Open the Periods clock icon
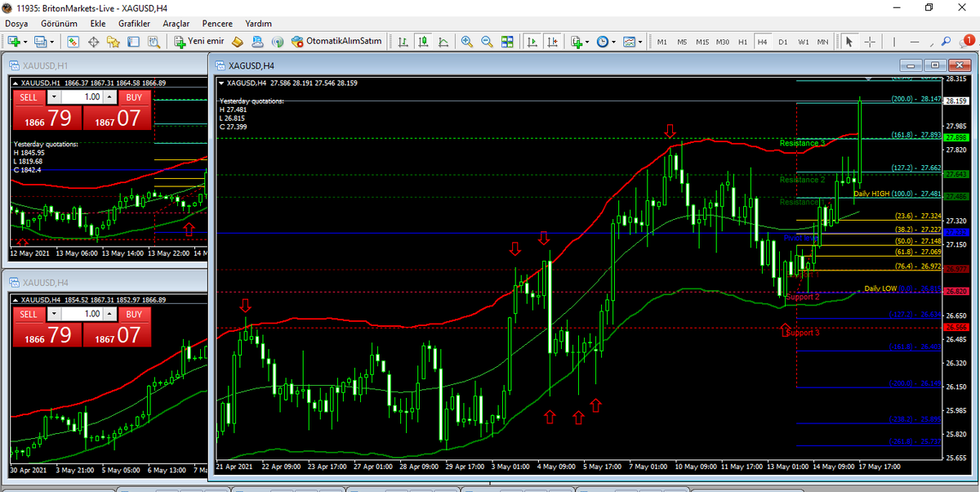 [603, 41]
